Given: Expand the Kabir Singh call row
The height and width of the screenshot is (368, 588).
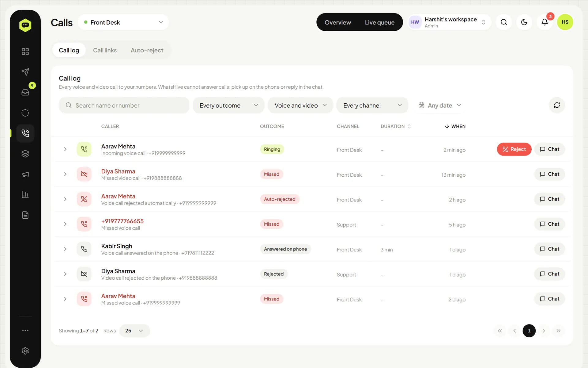Looking at the screenshot, I should coord(65,249).
